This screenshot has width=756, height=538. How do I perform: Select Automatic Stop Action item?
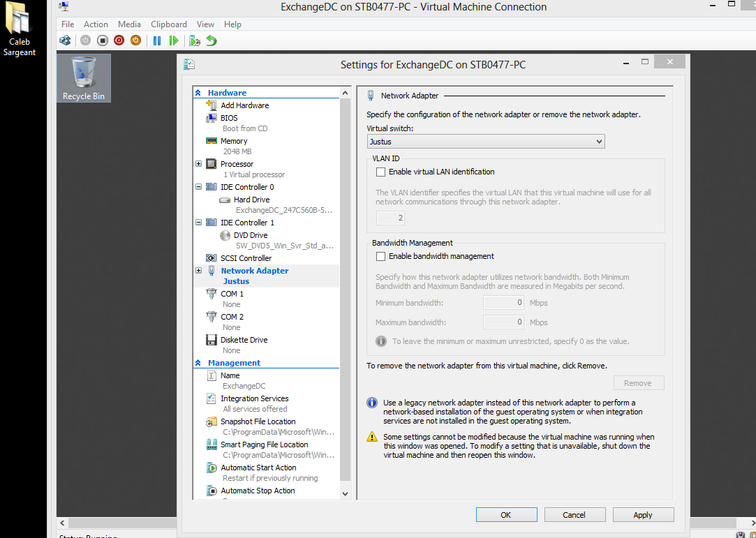point(258,491)
